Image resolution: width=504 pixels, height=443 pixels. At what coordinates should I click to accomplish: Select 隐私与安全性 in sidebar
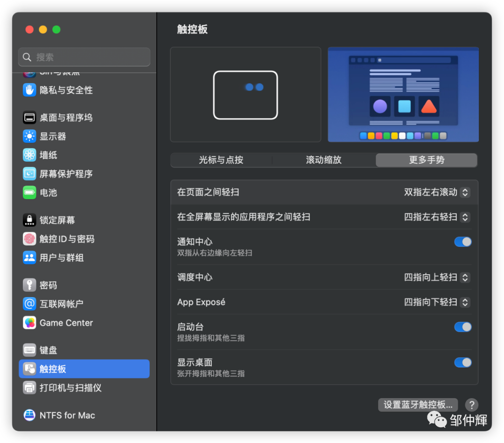(x=66, y=90)
